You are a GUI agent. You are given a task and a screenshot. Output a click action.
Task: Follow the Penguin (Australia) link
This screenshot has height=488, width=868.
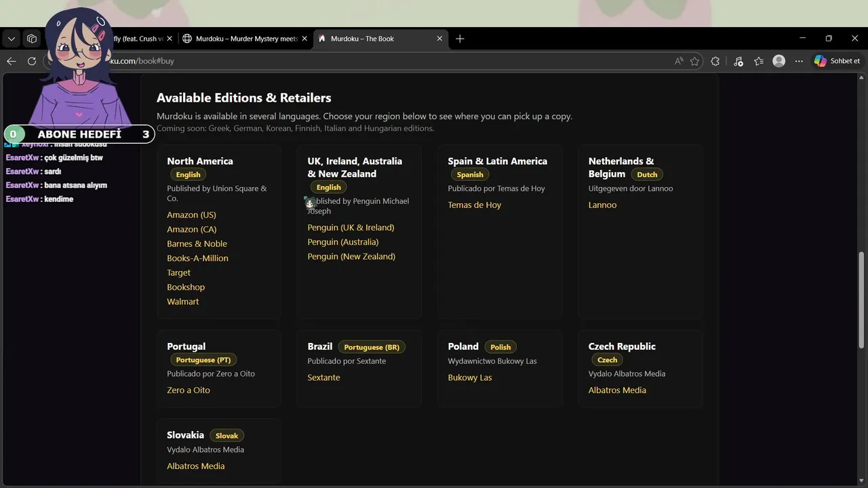tap(342, 242)
